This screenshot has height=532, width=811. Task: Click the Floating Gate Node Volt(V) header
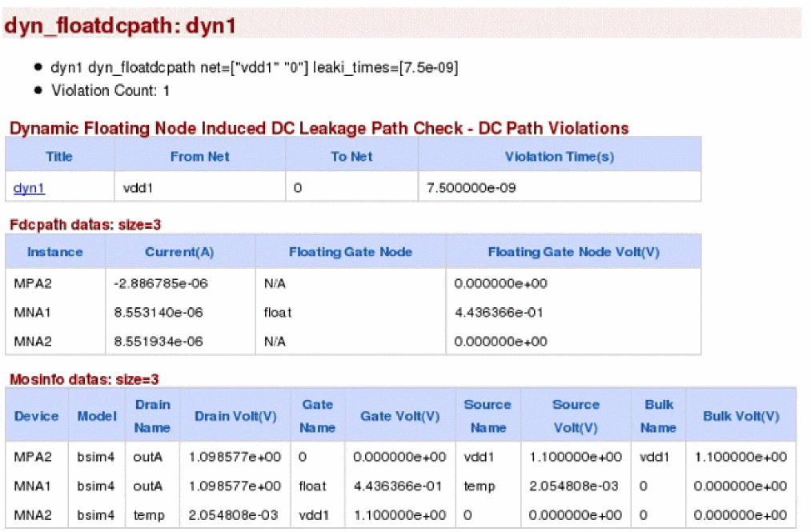pyautogui.click(x=573, y=252)
